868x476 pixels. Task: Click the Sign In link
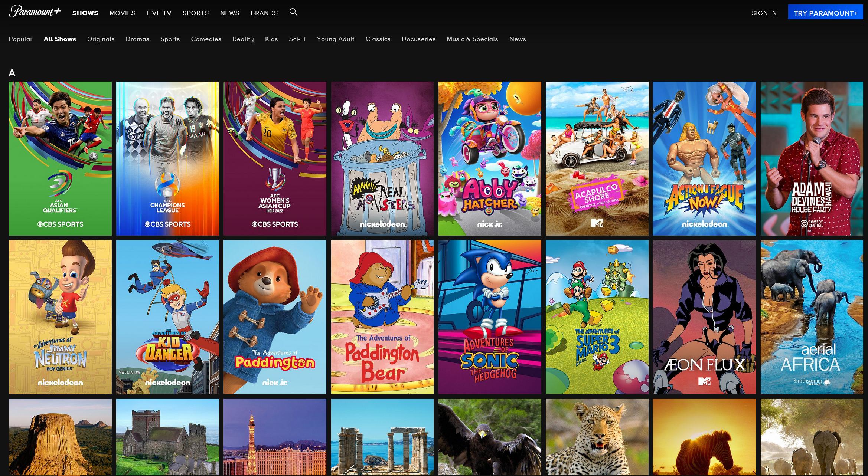[x=764, y=13]
